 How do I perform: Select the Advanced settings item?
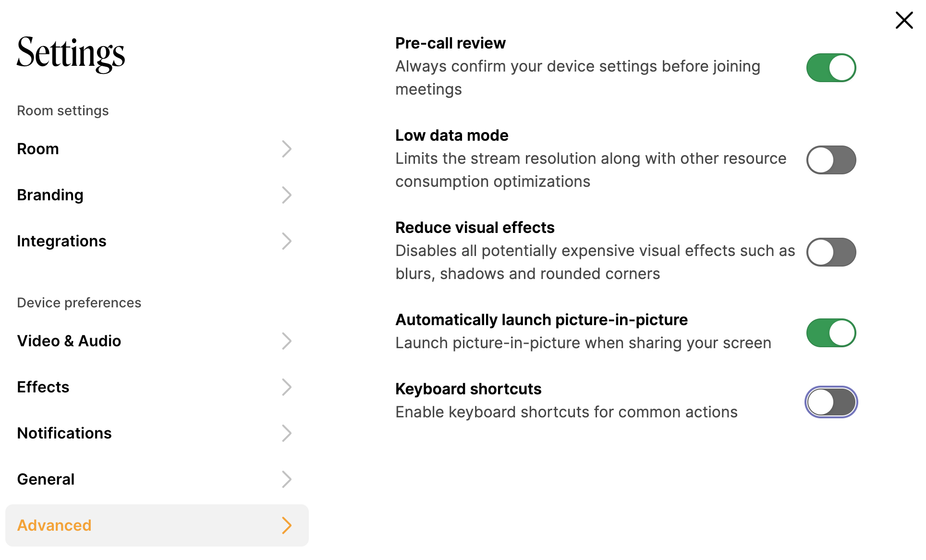(x=54, y=525)
